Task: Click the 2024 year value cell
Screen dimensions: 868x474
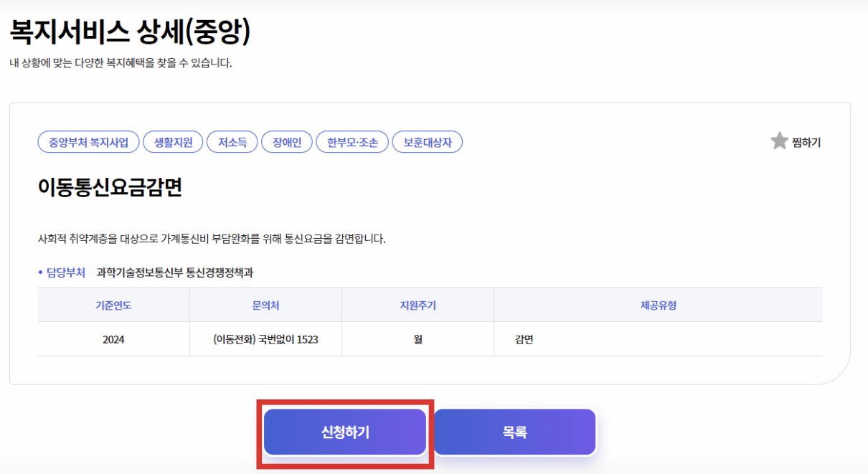Action: click(x=113, y=338)
